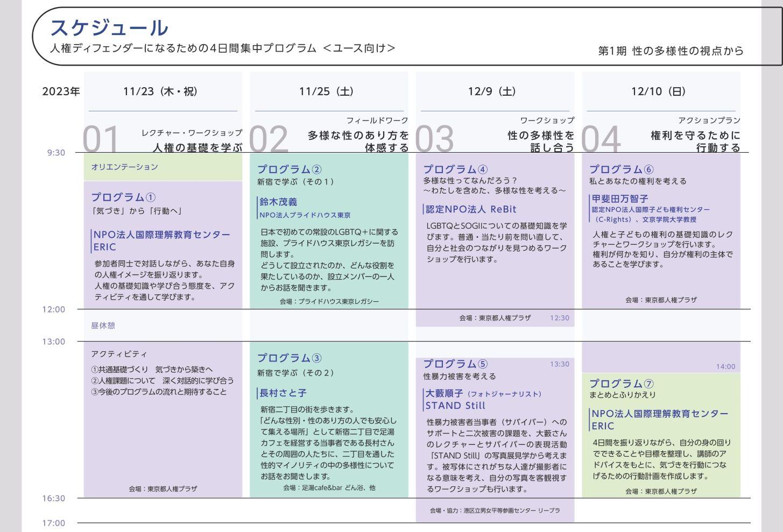Click 「気づき」から「行動へ」 subtitle
This screenshot has width=783, height=532.
coord(137,211)
